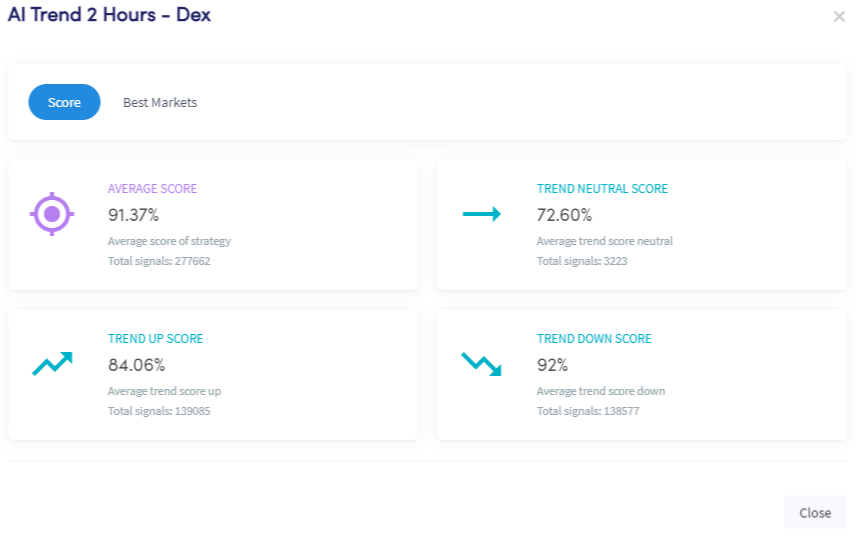
Task: Click the AVERAGE SCORE heading
Action: [152, 189]
